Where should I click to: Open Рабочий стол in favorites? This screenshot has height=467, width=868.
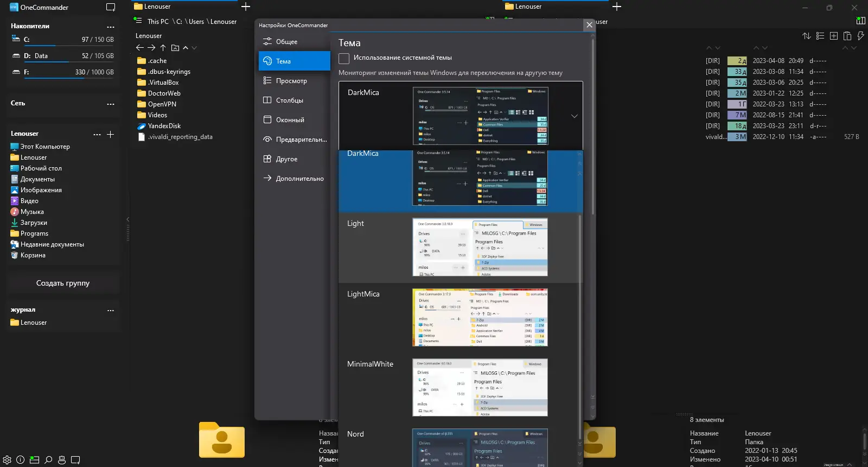36,168
